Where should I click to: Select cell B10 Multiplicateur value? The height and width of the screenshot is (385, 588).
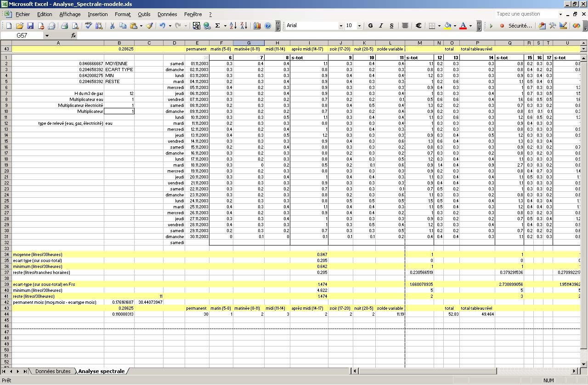[x=119, y=111]
